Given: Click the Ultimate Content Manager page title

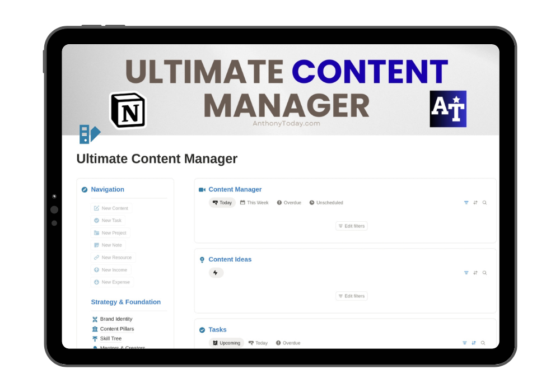Looking at the screenshot, I should coord(157,159).
